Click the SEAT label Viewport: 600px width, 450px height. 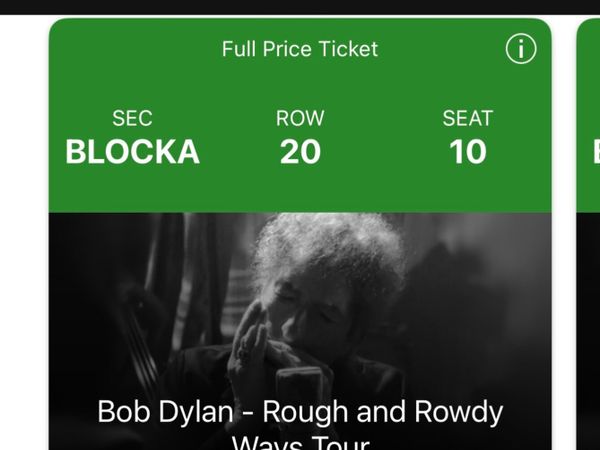pos(467,118)
